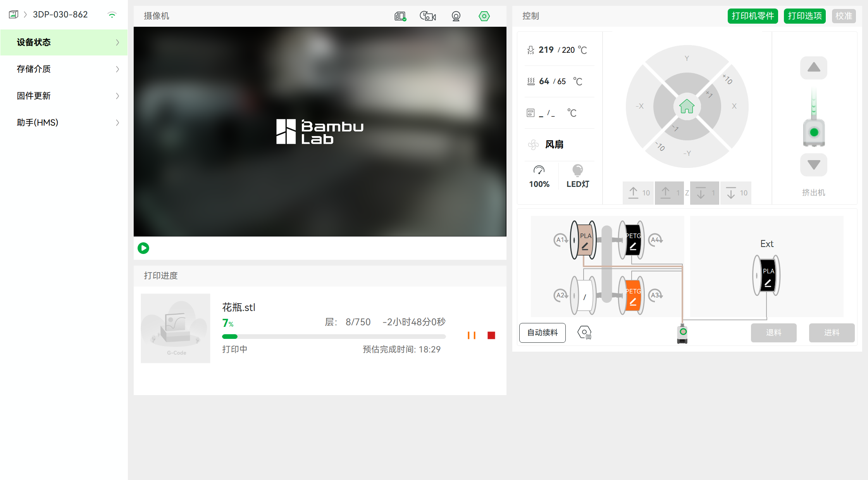
Task: Open the print speed 100% setting
Action: coord(539,177)
